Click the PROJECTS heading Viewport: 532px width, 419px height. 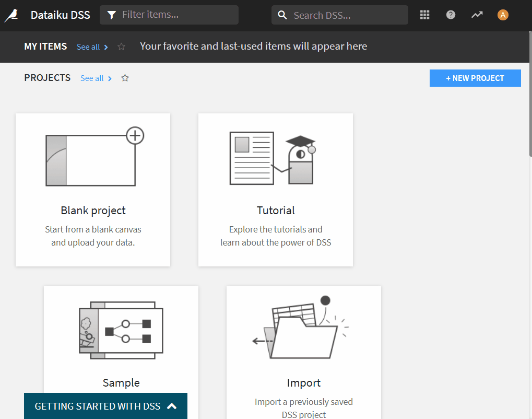tap(47, 78)
